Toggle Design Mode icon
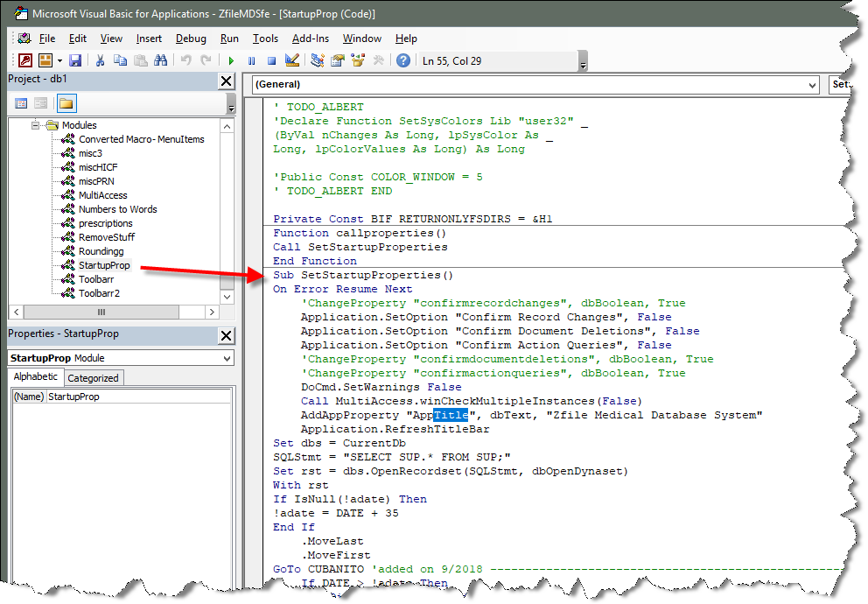The image size is (868, 604). 292,60
